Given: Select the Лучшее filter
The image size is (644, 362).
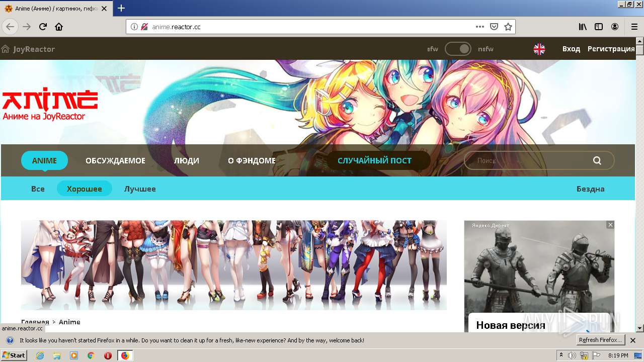Looking at the screenshot, I should pos(140,189).
